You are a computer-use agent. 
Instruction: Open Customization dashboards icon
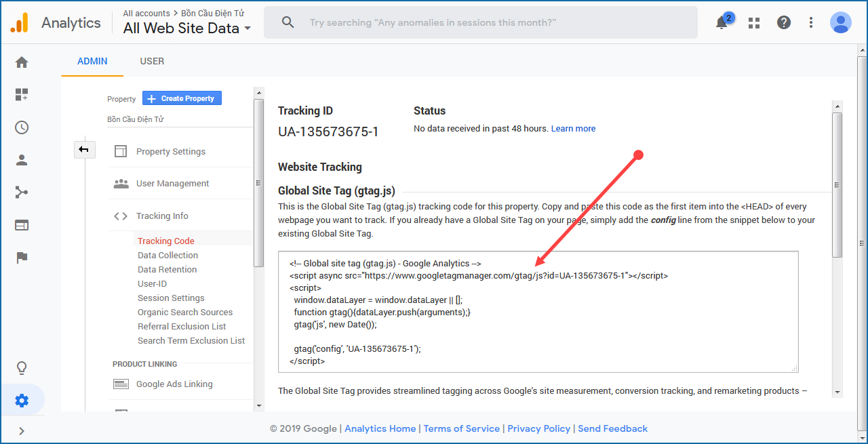click(x=22, y=95)
